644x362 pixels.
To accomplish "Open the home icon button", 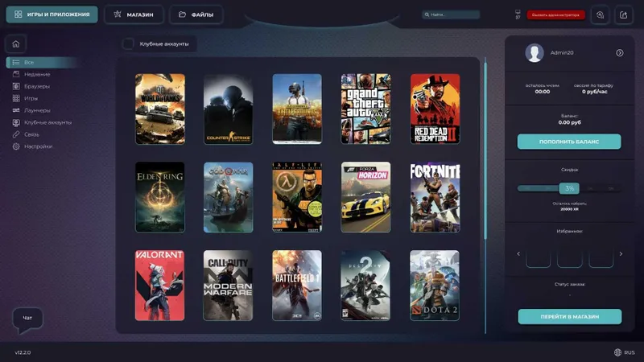I will pos(15,44).
